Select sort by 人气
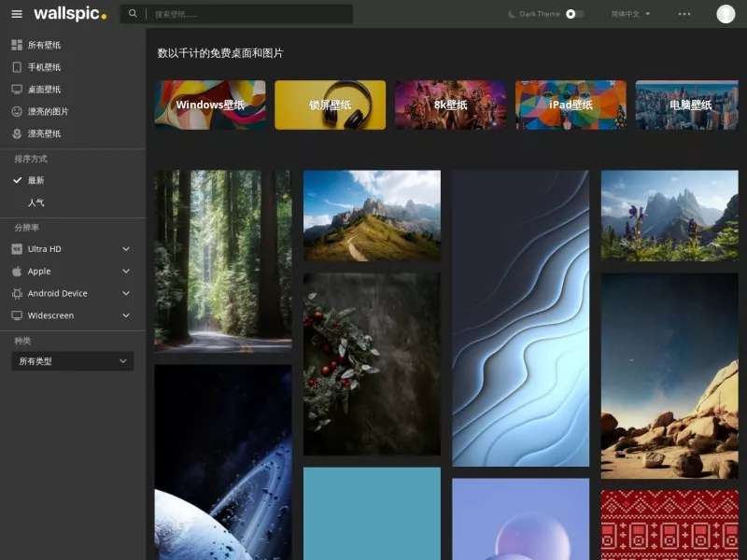 pos(35,203)
